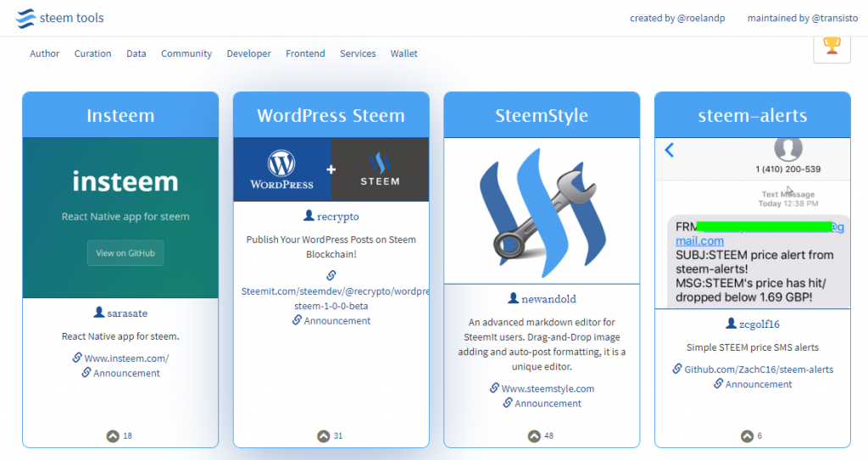Click the Insteem card title
Viewport: 868px width, 460px height.
(120, 115)
